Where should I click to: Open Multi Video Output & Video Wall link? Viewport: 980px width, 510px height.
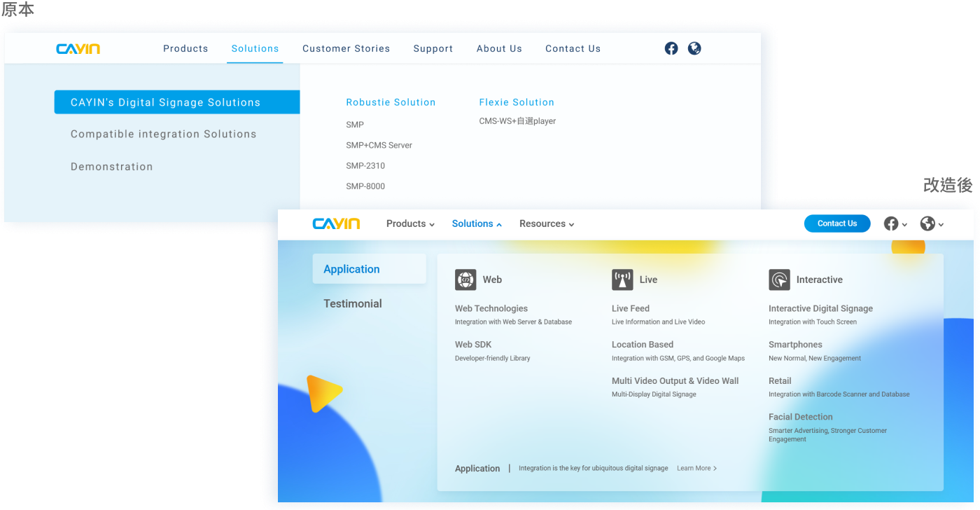(675, 381)
